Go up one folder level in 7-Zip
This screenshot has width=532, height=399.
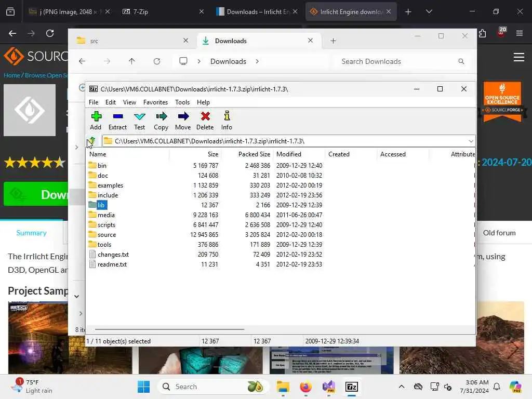coord(92,141)
